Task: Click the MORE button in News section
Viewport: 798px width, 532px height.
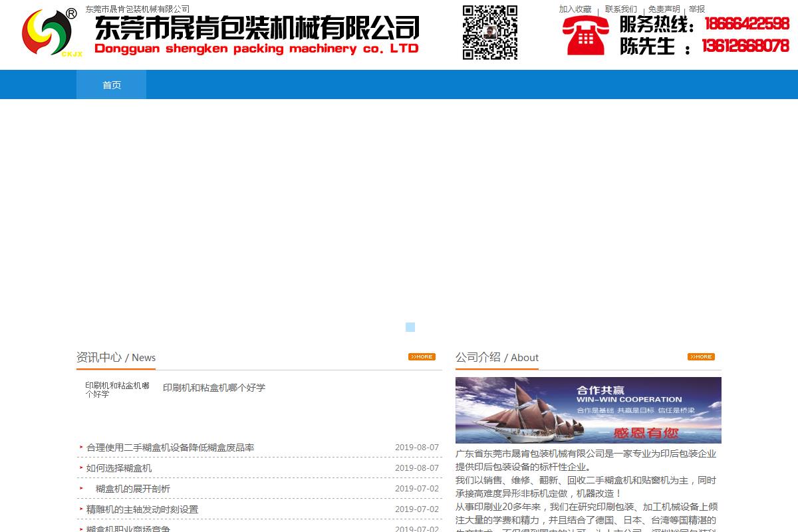Action: click(x=422, y=357)
